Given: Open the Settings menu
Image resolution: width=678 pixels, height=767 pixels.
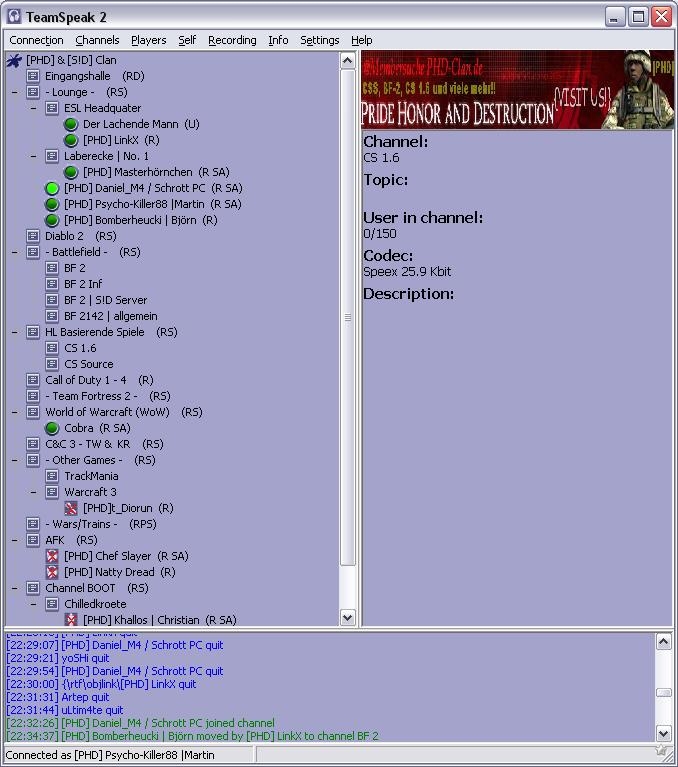Looking at the screenshot, I should [x=320, y=40].
